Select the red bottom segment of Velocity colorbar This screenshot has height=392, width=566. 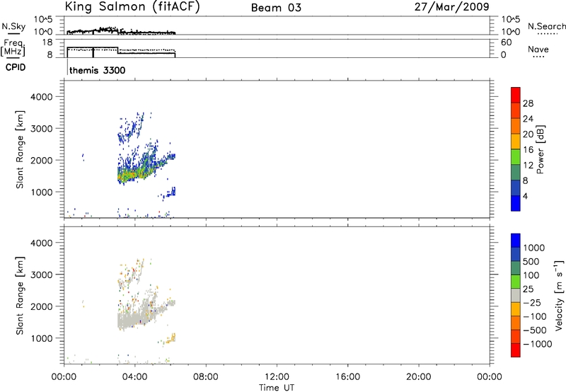516,350
